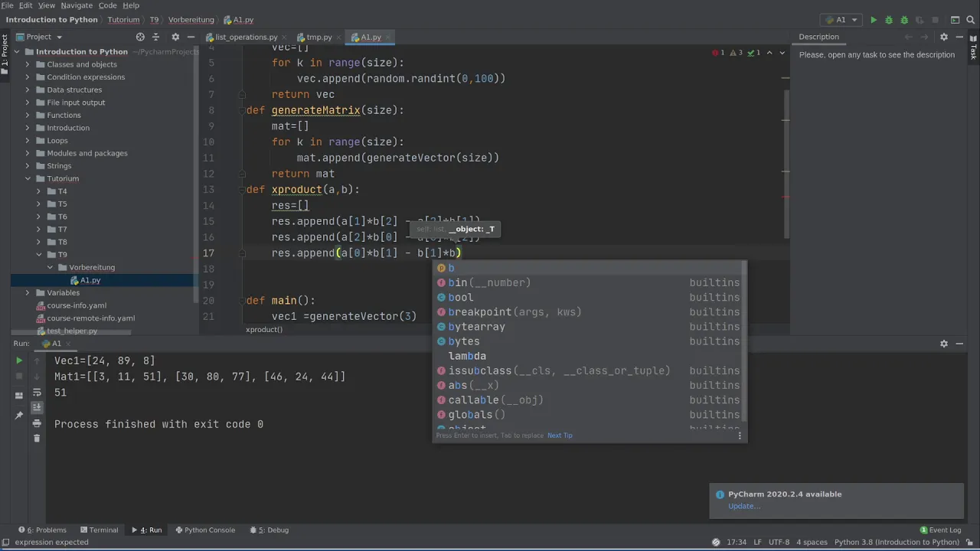Expand the T4 folder
This screenshot has width=980, height=551.
tap(38, 191)
